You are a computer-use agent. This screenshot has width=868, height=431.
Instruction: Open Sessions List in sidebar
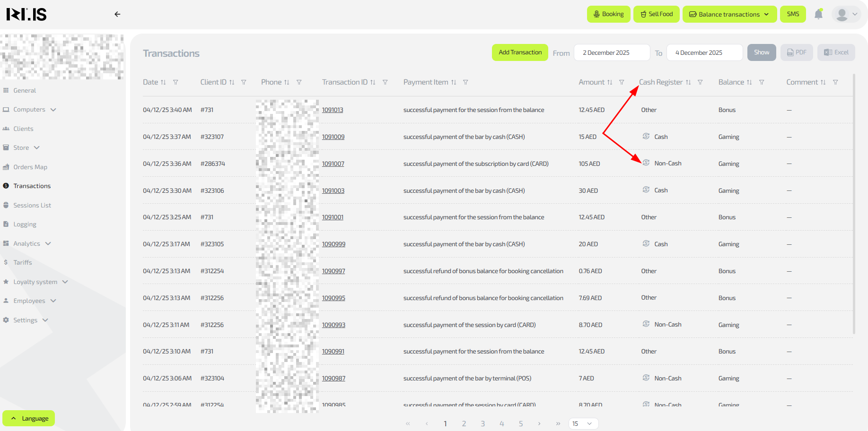tap(32, 205)
